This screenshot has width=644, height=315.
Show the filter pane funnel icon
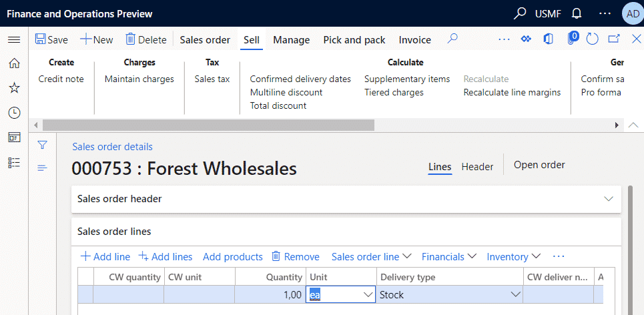click(42, 145)
